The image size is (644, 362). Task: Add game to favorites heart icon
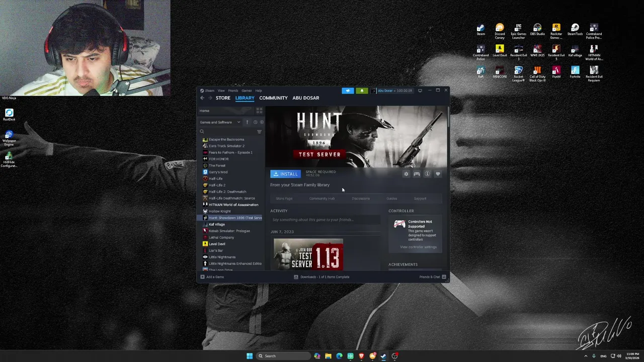pyautogui.click(x=438, y=174)
